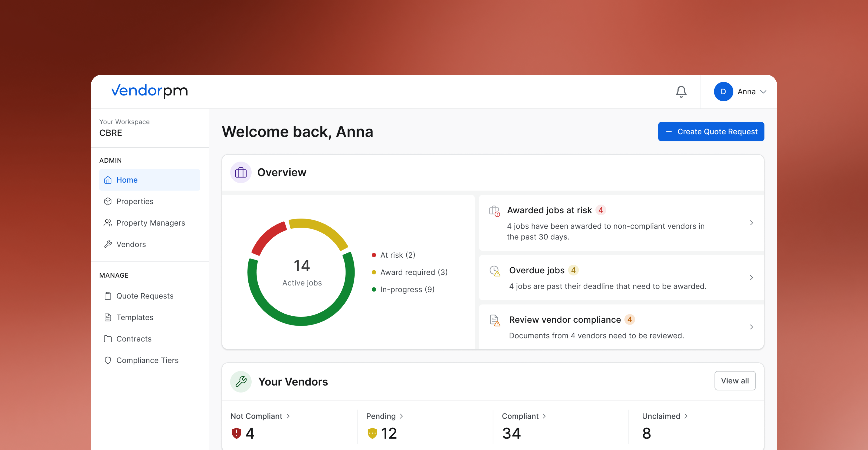Click the Awarded jobs at risk icon
868x450 pixels.
(x=494, y=211)
